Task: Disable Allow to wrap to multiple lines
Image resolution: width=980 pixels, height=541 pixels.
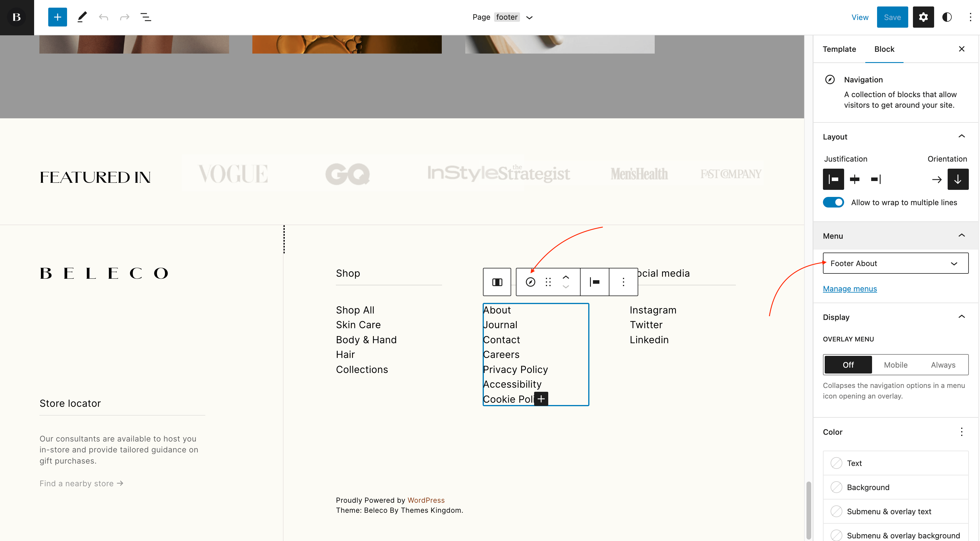Action: click(x=834, y=202)
